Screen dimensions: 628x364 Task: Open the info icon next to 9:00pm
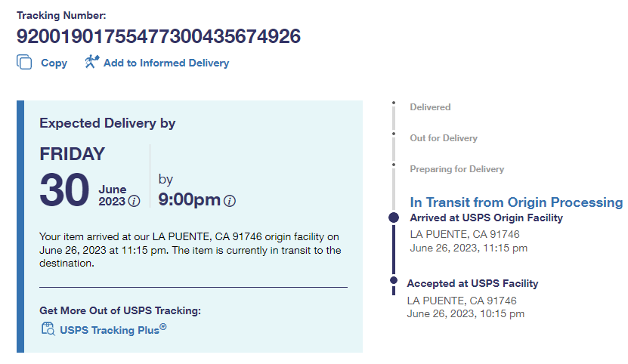tap(230, 201)
